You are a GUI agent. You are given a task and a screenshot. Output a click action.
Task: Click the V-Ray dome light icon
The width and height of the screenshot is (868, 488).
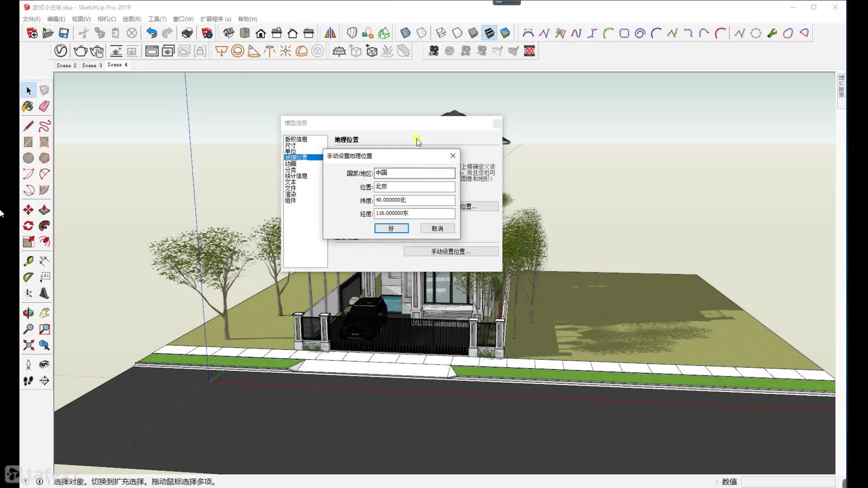(302, 51)
